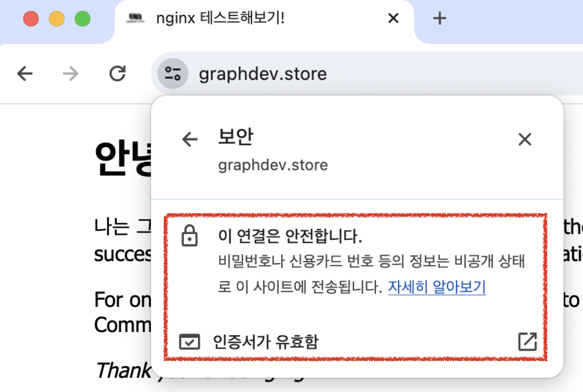
Task: Click the tab favicon image
Action: pos(135,18)
